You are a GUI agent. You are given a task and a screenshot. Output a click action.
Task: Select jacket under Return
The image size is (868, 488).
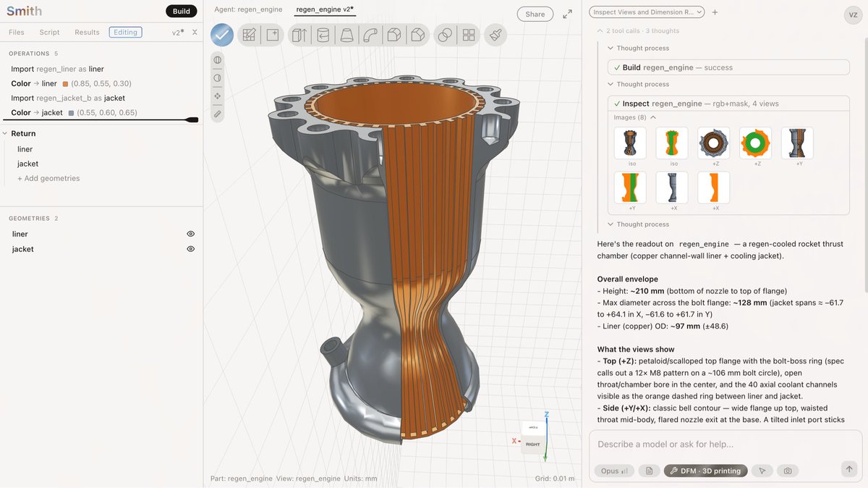[27, 164]
